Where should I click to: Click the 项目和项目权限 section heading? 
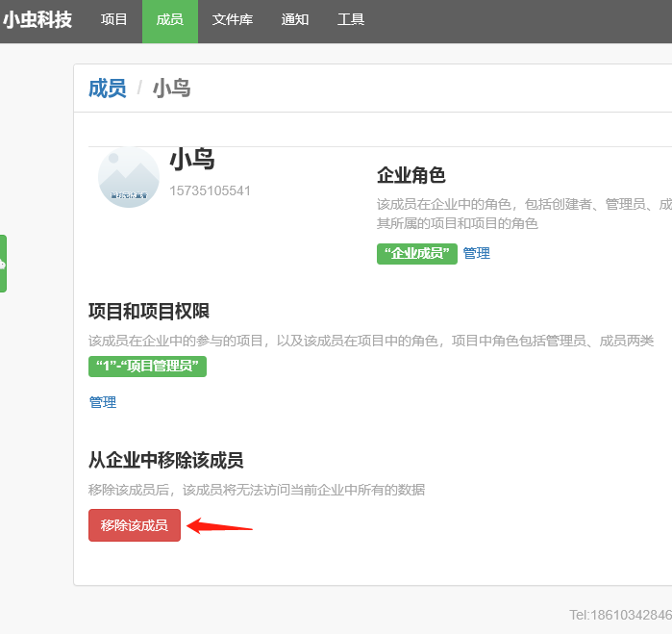click(149, 311)
